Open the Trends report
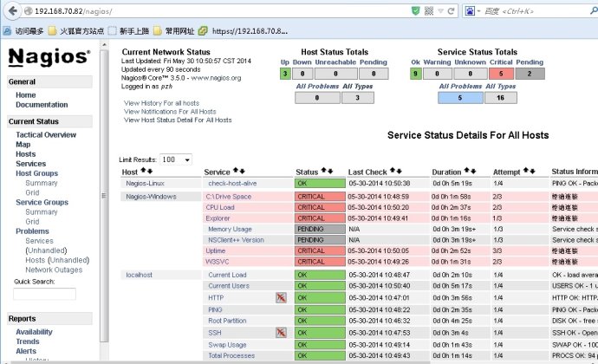This screenshot has width=598, height=364. tap(28, 341)
